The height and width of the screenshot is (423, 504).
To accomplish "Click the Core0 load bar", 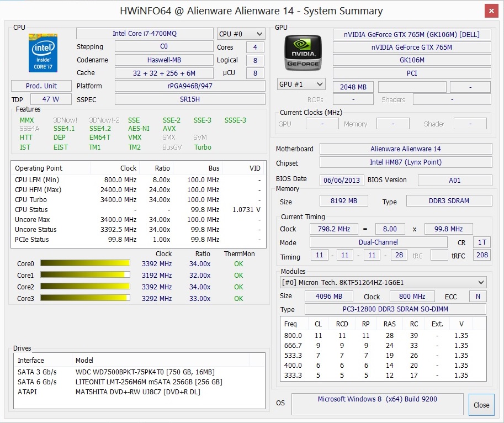I will pos(85,263).
